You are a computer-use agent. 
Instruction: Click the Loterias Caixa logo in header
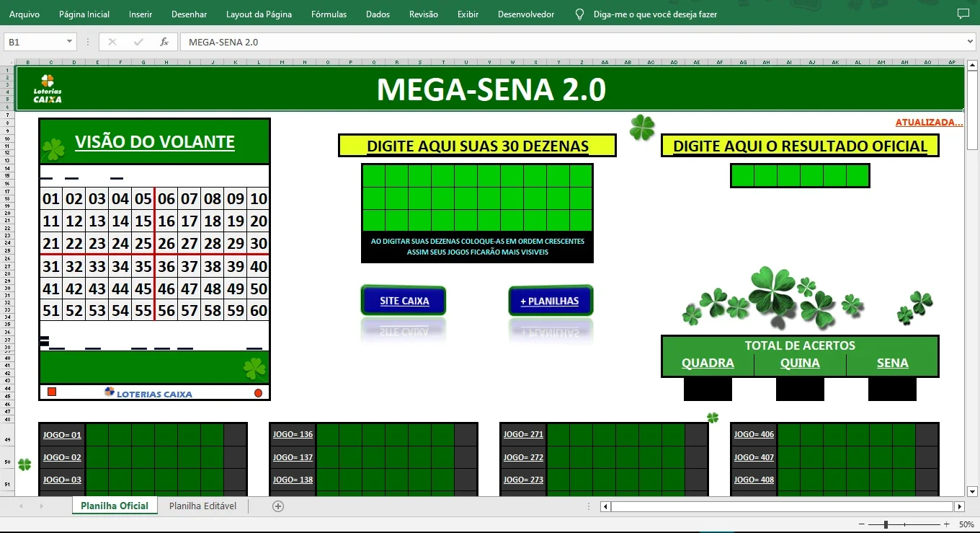[x=48, y=89]
